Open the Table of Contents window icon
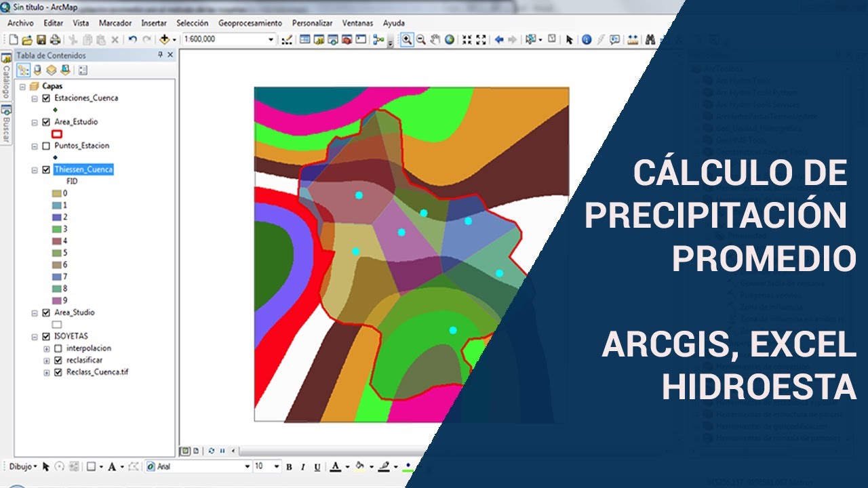The image size is (868, 488). click(x=305, y=40)
